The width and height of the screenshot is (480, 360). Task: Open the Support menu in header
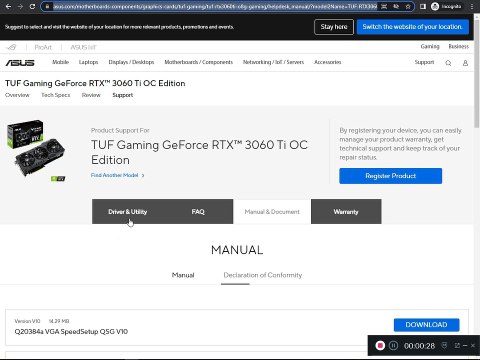[424, 62]
